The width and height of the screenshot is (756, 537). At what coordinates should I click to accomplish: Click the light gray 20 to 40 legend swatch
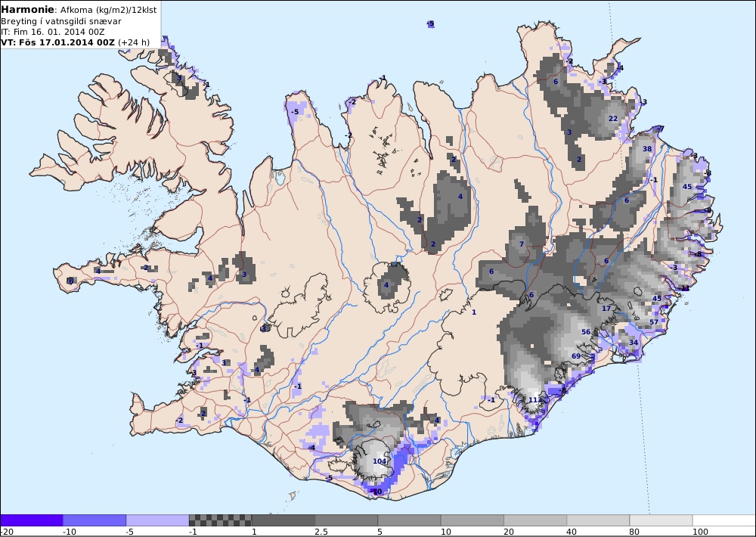535,520
